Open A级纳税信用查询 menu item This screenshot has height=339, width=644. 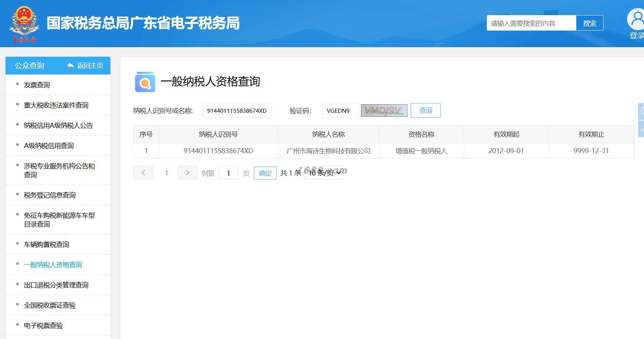tap(49, 146)
